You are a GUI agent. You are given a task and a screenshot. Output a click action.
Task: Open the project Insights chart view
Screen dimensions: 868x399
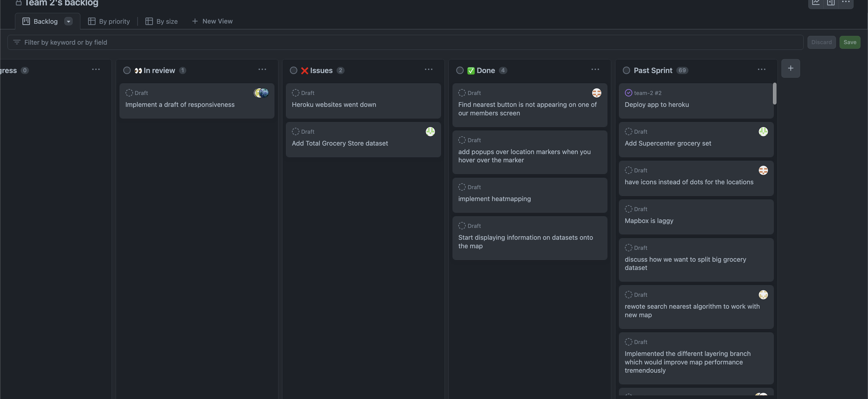(x=816, y=3)
